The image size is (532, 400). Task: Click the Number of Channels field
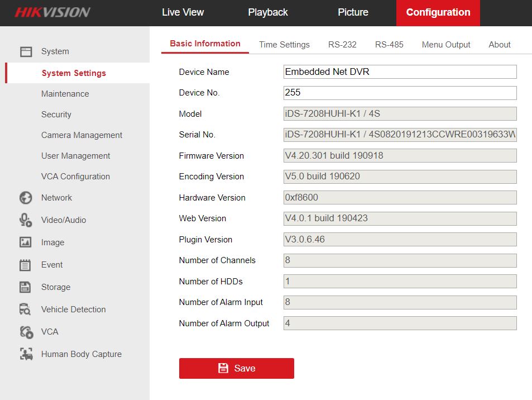coord(400,260)
